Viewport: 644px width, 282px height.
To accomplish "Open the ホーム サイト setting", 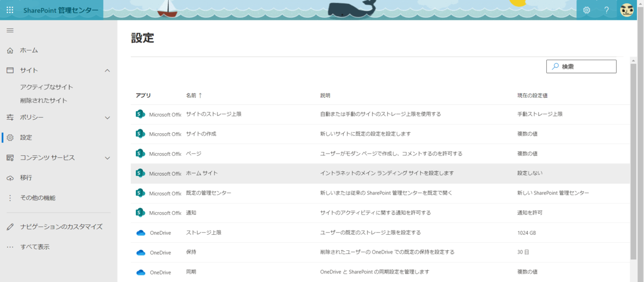I will click(x=202, y=173).
